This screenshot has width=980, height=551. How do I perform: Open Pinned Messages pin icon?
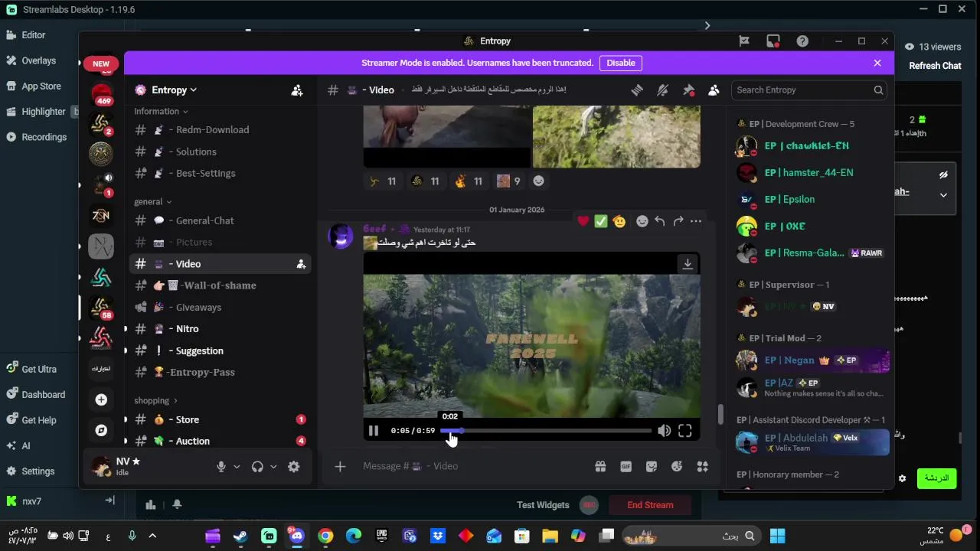coord(688,90)
